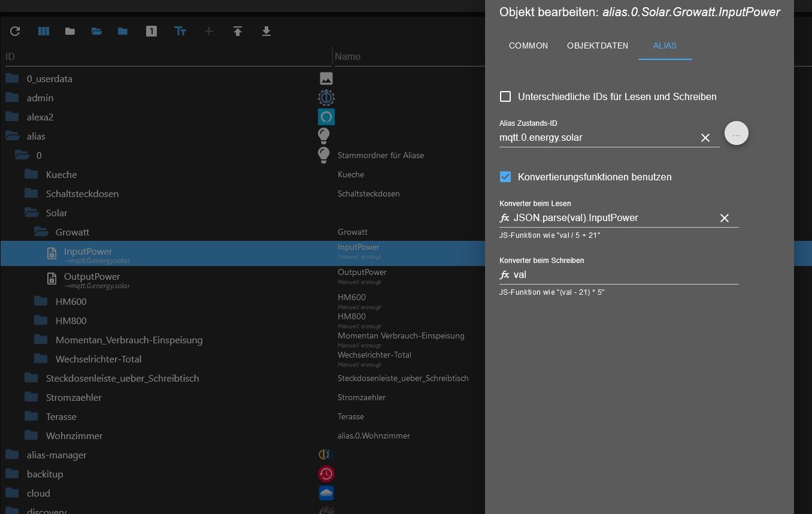
Task: Click the numbered expand-level icon
Action: click(152, 31)
